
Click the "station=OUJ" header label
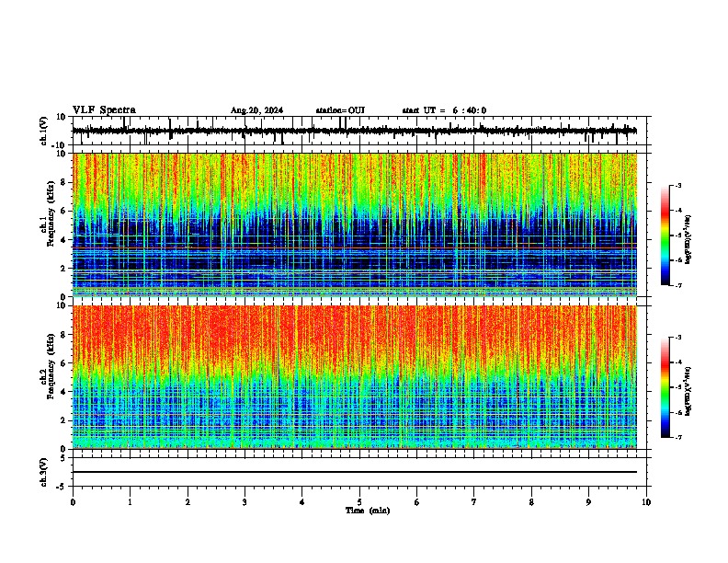click(340, 110)
